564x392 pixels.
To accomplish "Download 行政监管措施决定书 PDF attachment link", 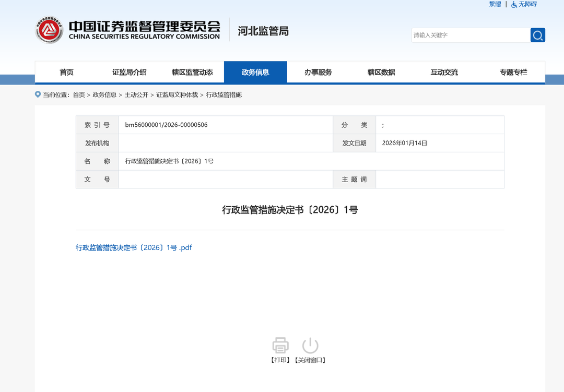I will [134, 247].
